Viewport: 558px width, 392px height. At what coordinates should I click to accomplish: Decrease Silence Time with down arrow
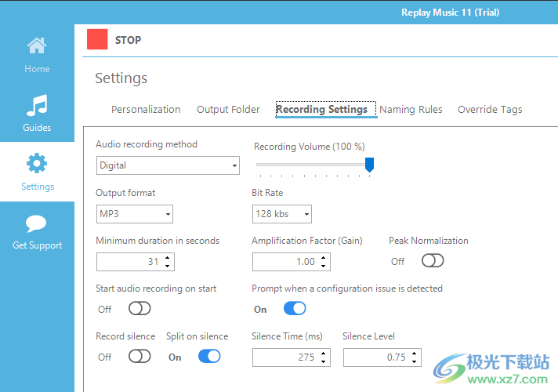pyautogui.click(x=323, y=361)
